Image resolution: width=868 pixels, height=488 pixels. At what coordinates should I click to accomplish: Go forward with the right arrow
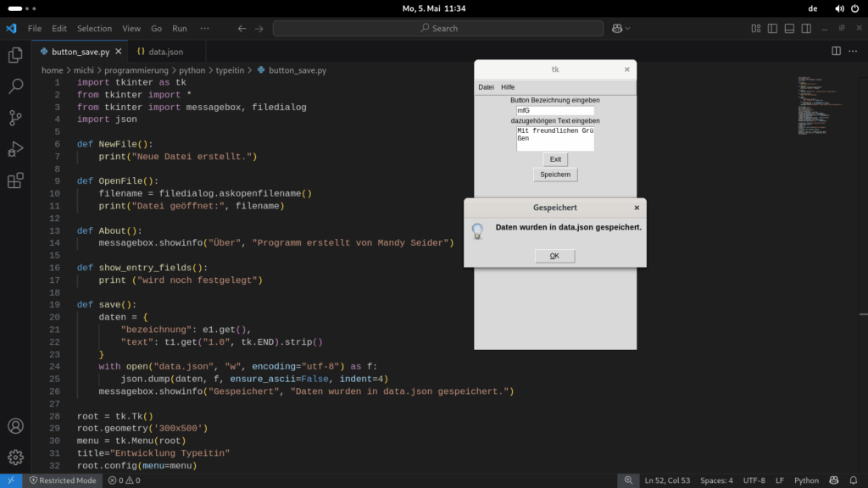click(259, 28)
